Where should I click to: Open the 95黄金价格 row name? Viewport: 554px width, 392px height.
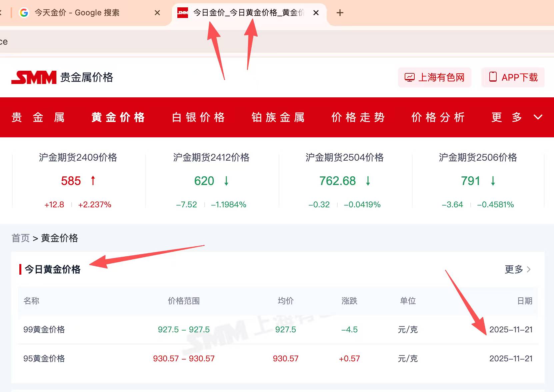pos(44,359)
